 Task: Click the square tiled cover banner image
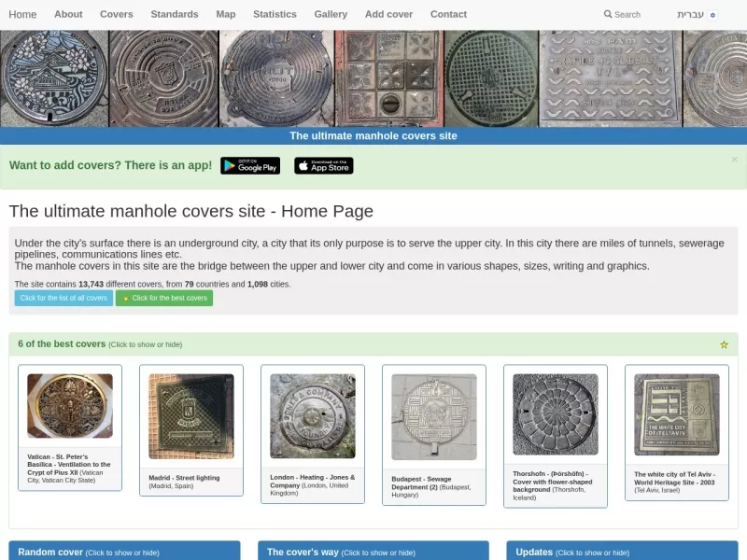(x=389, y=78)
